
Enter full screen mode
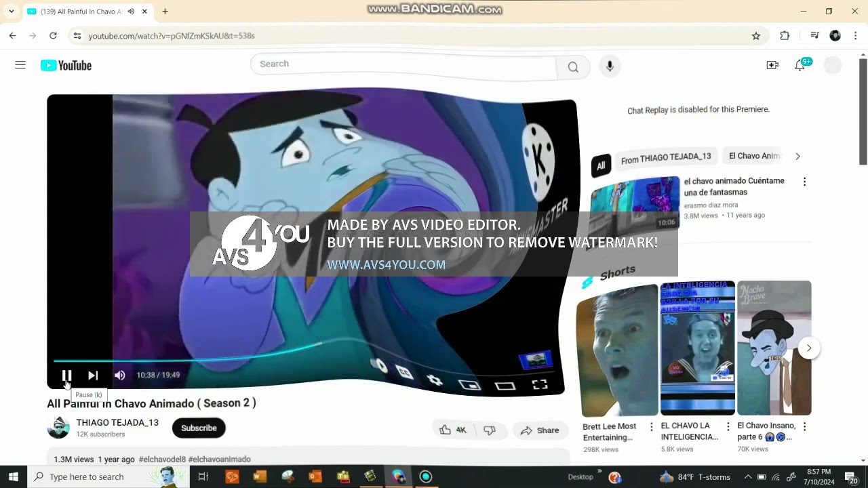tap(540, 384)
